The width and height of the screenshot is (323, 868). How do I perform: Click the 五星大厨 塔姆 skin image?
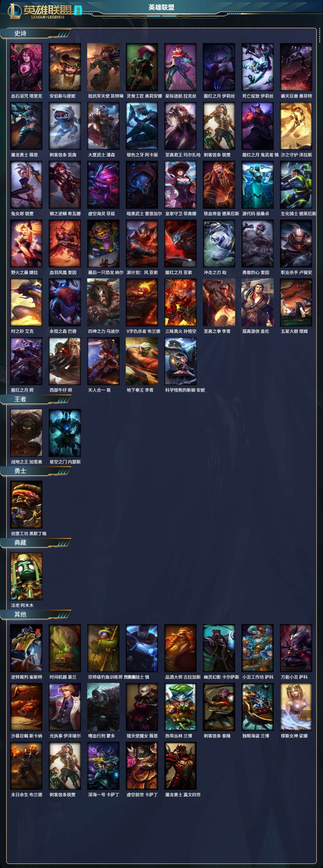(x=296, y=302)
